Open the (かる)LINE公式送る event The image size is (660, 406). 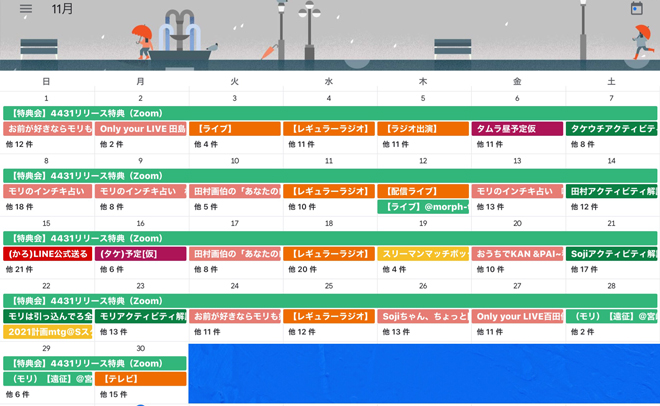47,254
